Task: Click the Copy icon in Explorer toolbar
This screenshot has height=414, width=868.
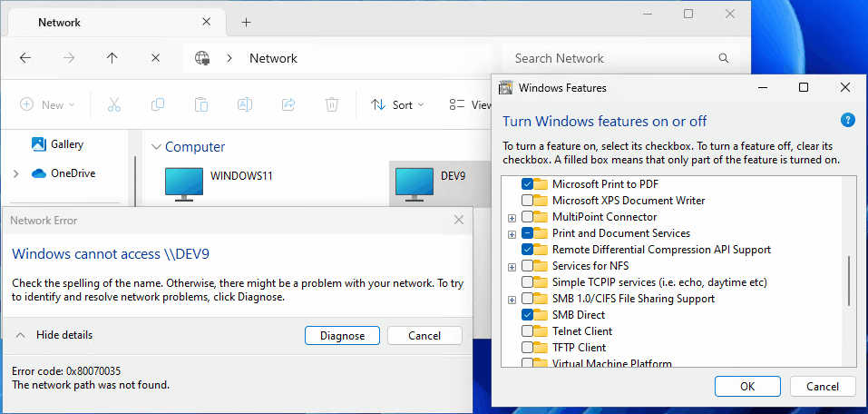Action: pyautogui.click(x=158, y=104)
